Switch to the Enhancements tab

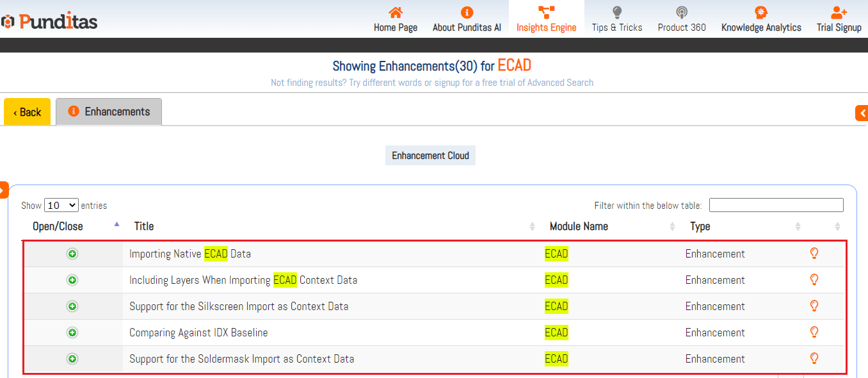click(109, 111)
